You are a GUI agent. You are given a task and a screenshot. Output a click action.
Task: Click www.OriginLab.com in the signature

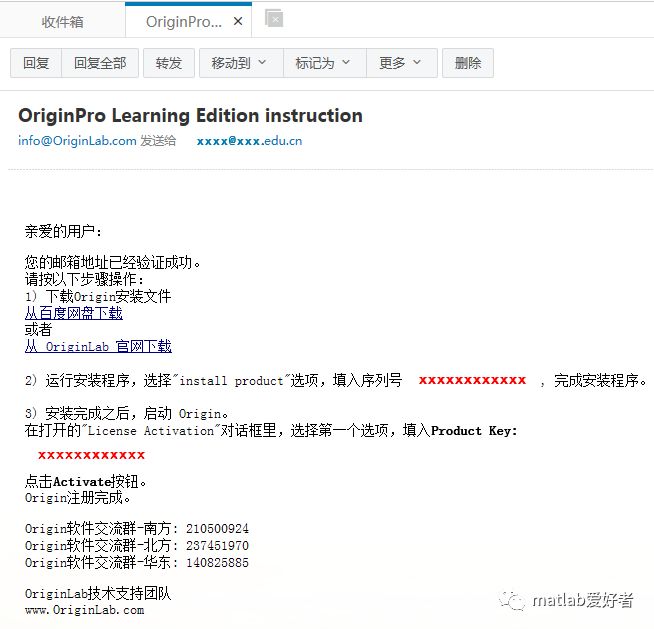click(85, 610)
